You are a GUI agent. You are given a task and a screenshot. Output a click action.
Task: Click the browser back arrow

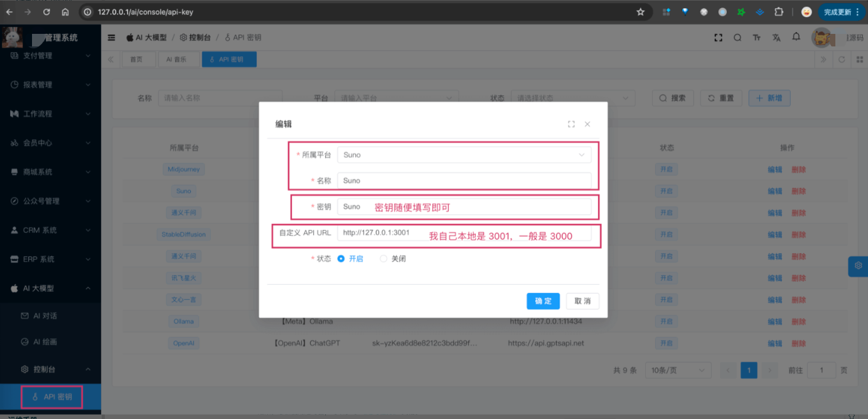tap(9, 12)
